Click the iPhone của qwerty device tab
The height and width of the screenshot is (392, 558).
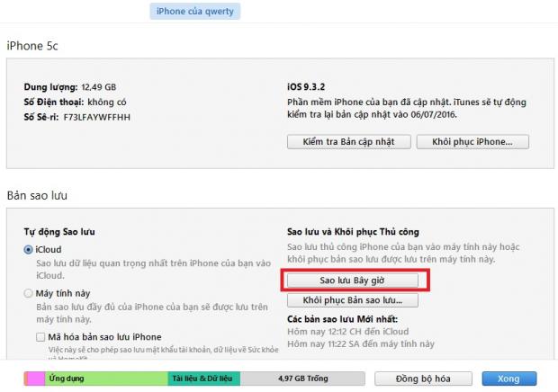tap(194, 12)
